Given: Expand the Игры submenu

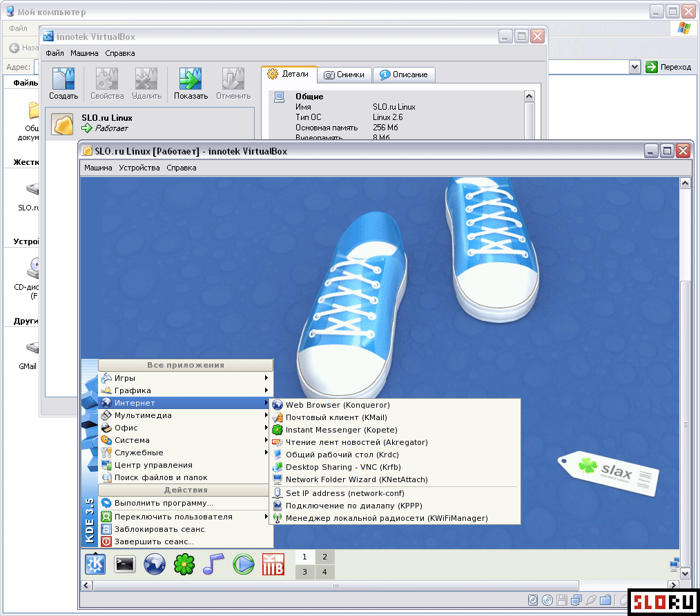Looking at the screenshot, I should (185, 378).
